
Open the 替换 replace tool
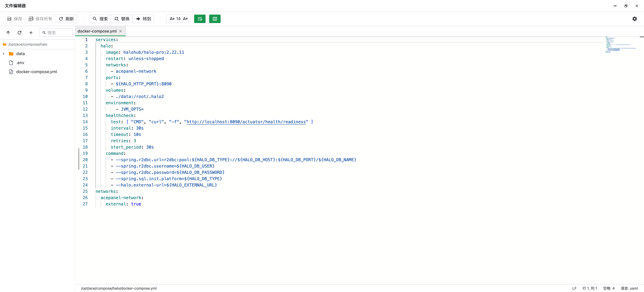[122, 19]
